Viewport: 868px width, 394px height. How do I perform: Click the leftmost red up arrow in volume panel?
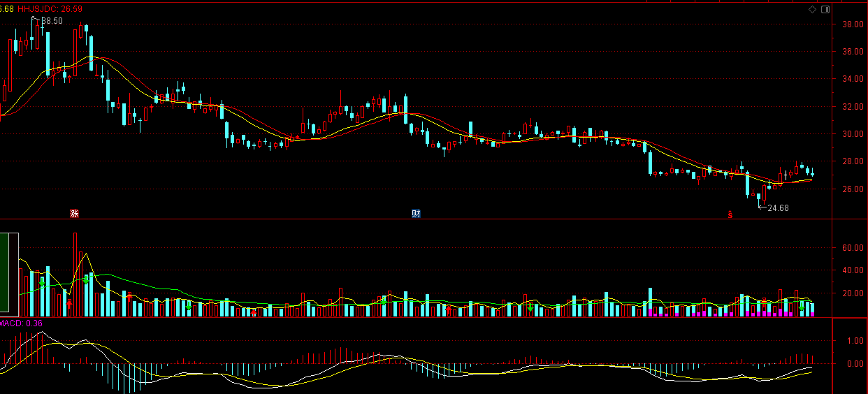(69, 303)
